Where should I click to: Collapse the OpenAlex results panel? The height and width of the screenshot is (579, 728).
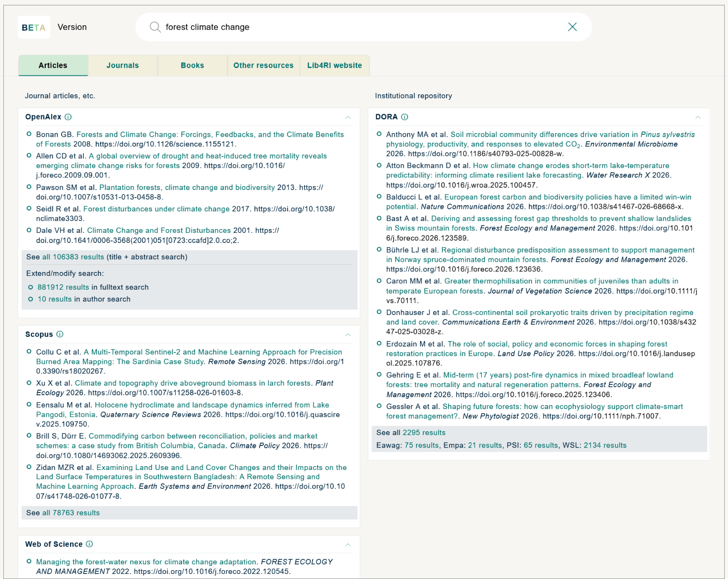point(348,117)
